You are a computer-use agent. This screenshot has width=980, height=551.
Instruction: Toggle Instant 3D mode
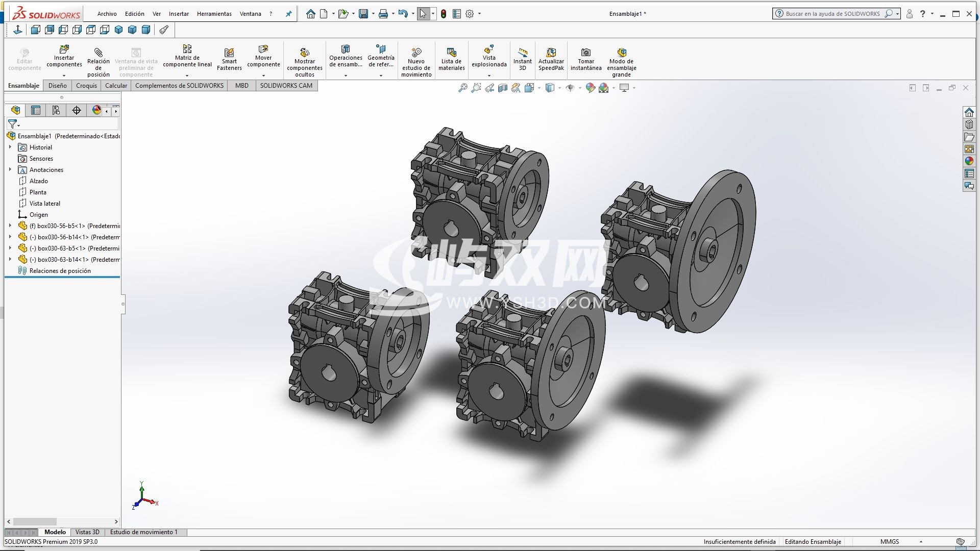pyautogui.click(x=522, y=53)
